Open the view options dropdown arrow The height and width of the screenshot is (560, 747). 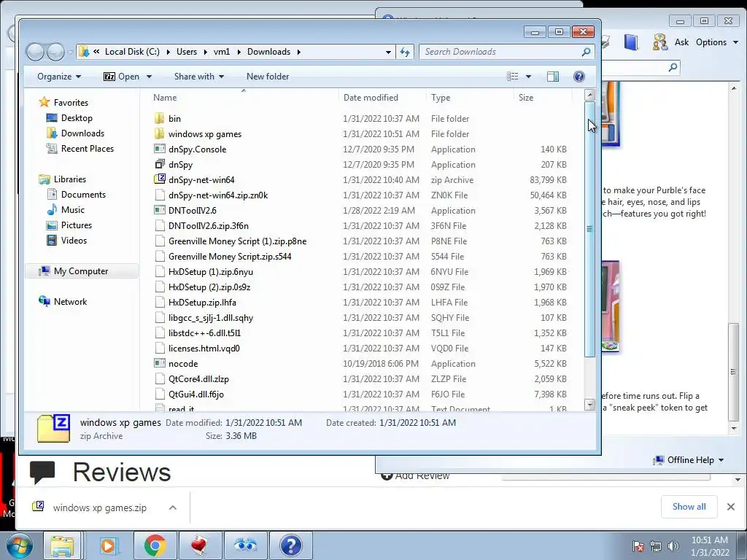(528, 77)
